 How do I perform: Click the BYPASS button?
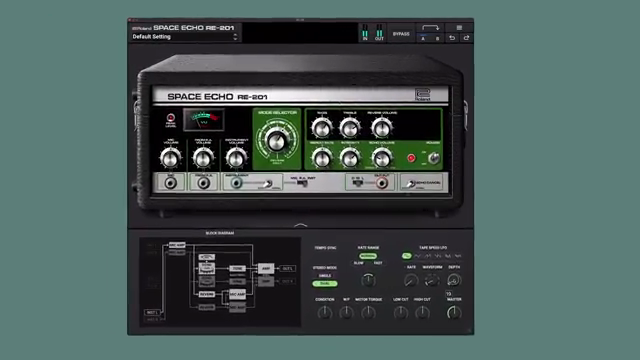click(401, 34)
